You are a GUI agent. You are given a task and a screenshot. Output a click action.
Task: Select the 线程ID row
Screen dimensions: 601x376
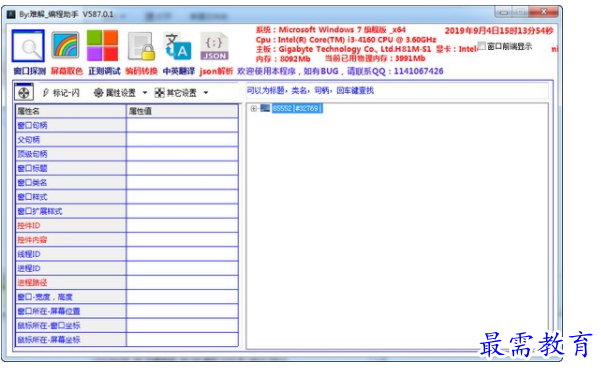click(127, 254)
